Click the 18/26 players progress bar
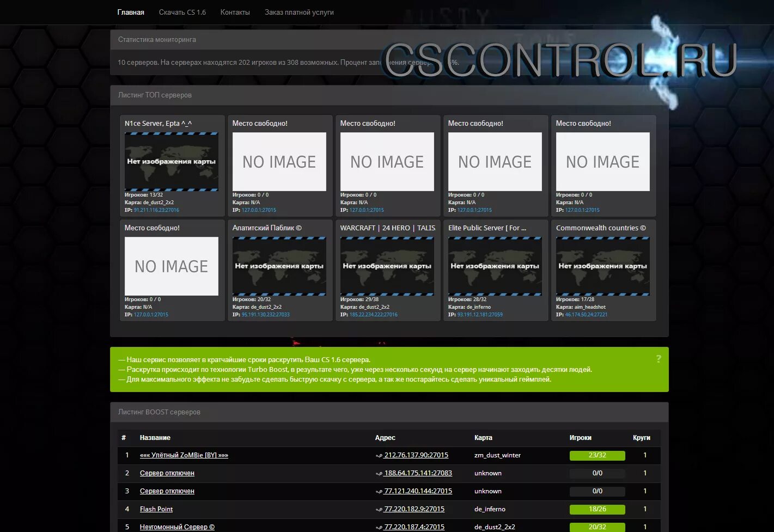The image size is (774, 532). point(598,509)
